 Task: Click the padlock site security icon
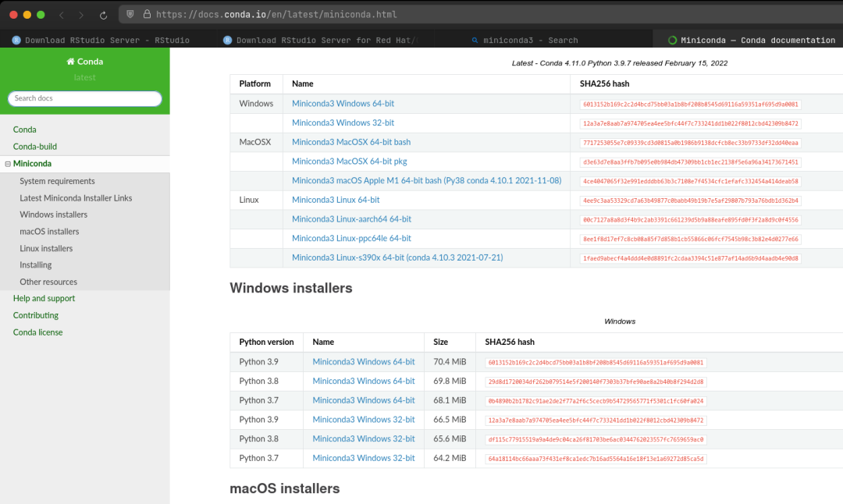[147, 15]
